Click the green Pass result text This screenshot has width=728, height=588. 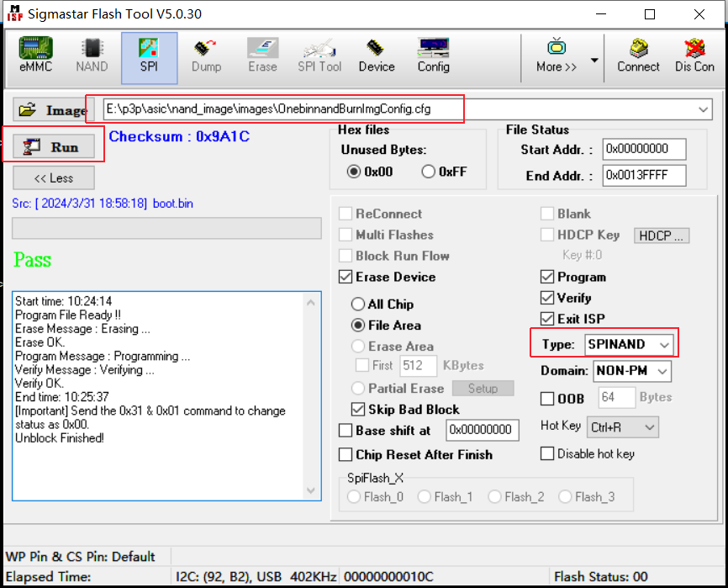33,259
